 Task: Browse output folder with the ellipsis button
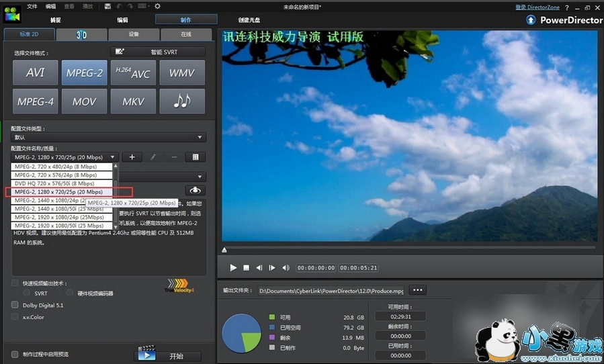pos(417,290)
